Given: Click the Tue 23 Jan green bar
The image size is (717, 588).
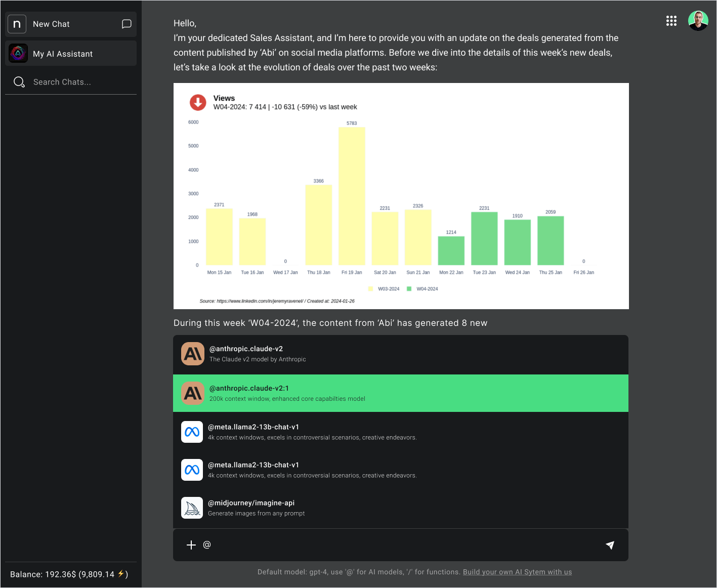Looking at the screenshot, I should [484, 239].
